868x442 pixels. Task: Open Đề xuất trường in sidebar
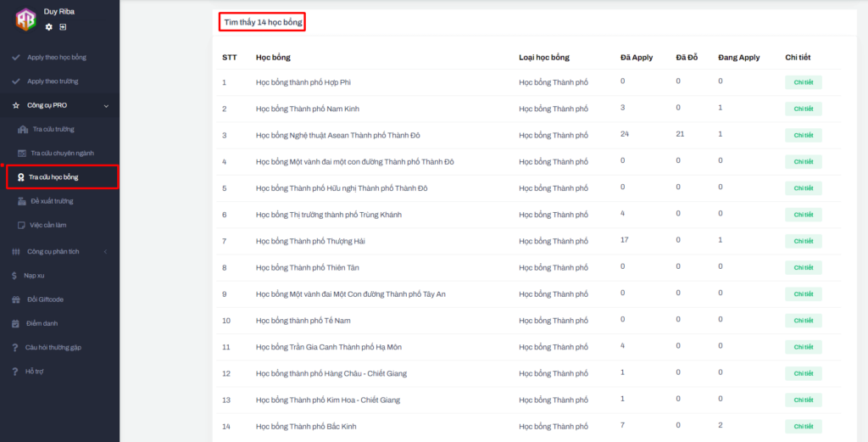point(52,201)
